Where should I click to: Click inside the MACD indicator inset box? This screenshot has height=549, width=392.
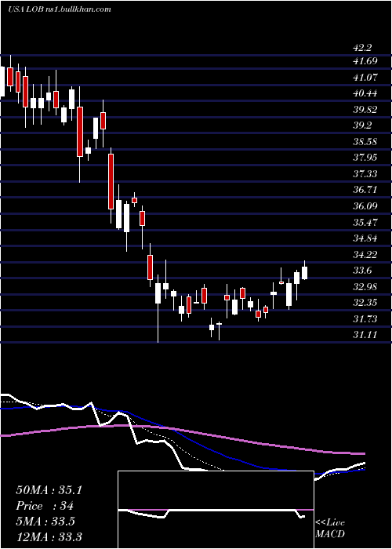coord(216,510)
